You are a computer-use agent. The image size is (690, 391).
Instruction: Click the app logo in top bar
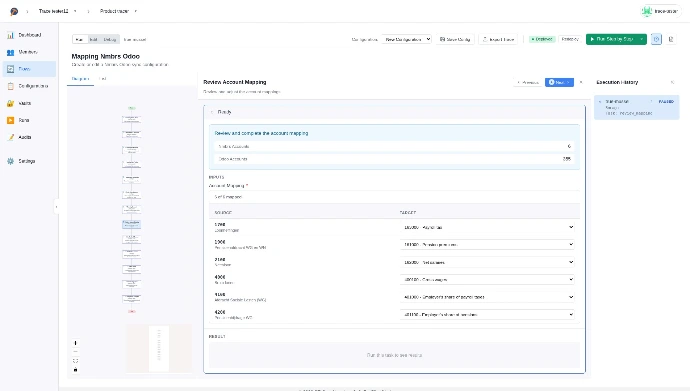point(14,11)
